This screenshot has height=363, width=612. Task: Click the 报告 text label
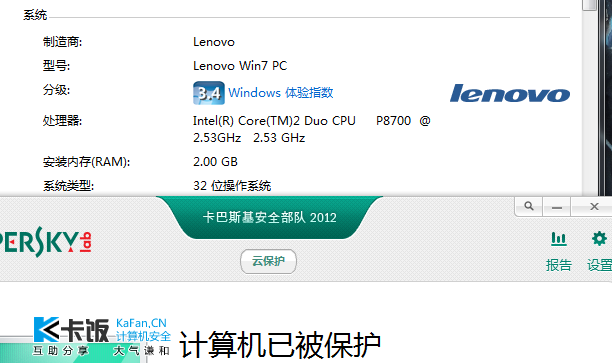pos(559,265)
